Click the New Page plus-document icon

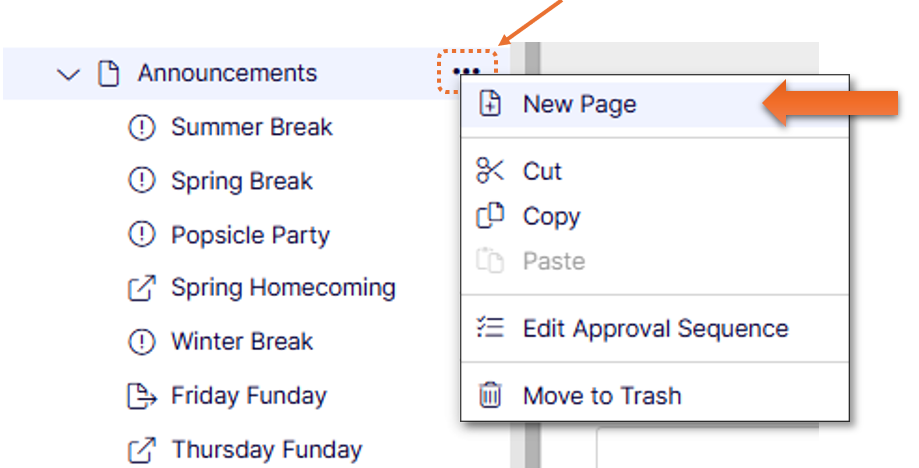point(490,104)
